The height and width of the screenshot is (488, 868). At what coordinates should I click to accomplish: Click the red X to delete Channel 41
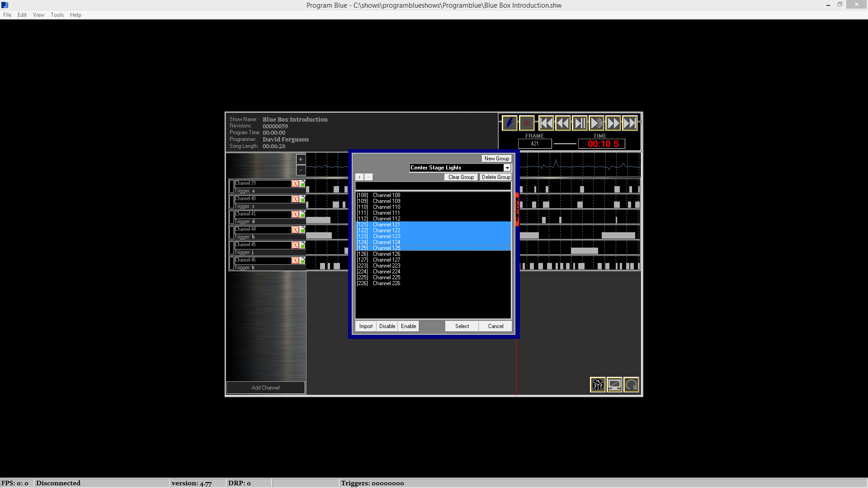(x=296, y=214)
